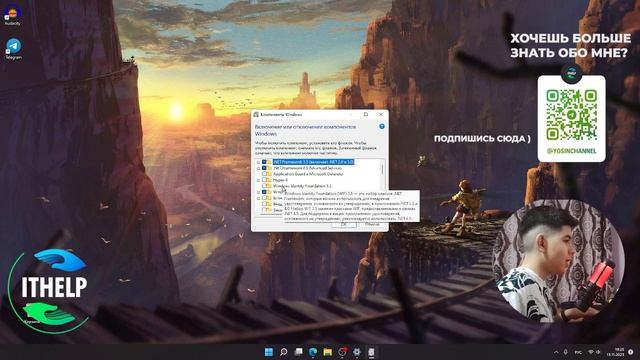This screenshot has width=640, height=360.
Task: Select .NET Framework 3.5 row
Action: pyautogui.click(x=313, y=162)
